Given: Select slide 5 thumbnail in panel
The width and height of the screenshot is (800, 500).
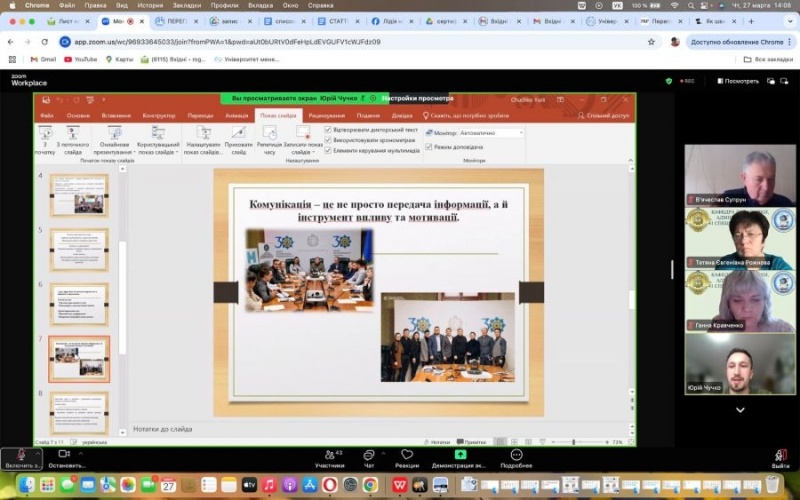Looking at the screenshot, I should pyautogui.click(x=78, y=249).
